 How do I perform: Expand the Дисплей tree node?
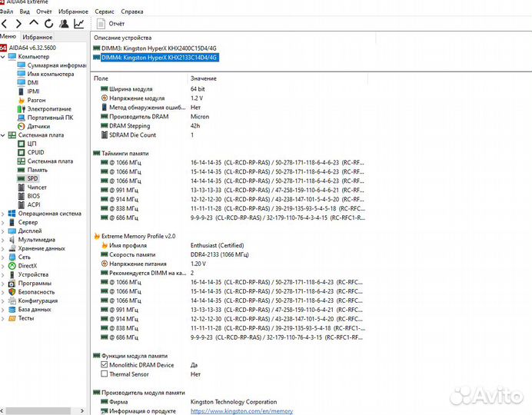pyautogui.click(x=3, y=231)
